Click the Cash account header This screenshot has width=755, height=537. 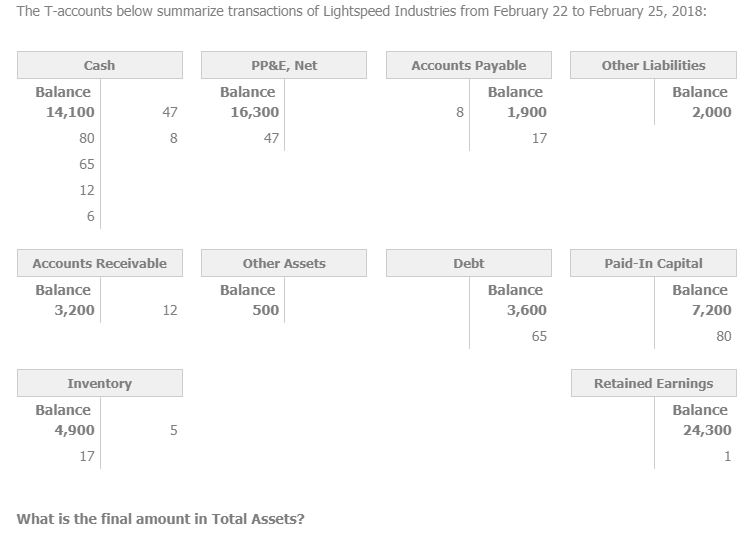click(99, 66)
